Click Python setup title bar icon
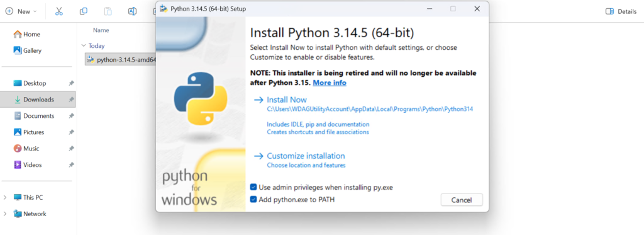Screen dimensions: 644x235 (x=163, y=9)
